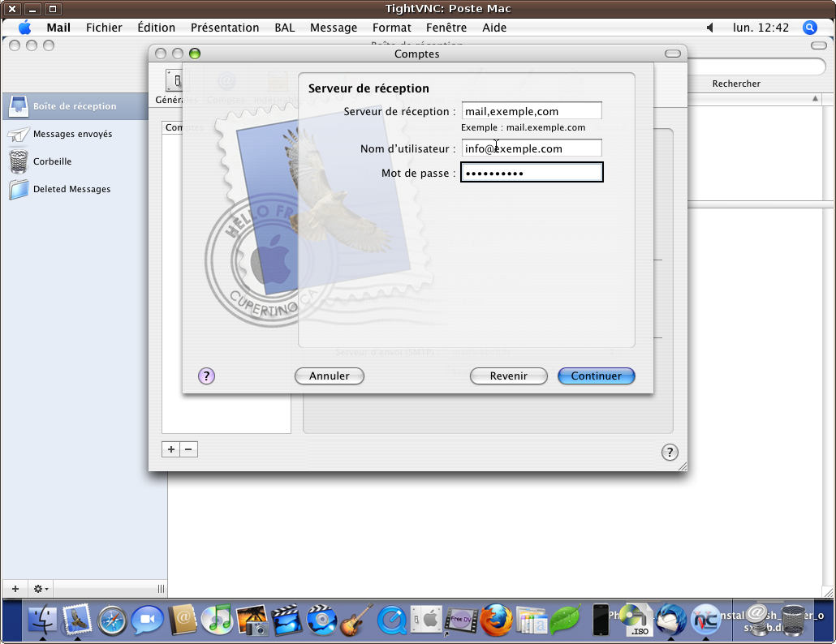
Task: Toggle the main Mail window toolbar pill
Action: (x=818, y=45)
